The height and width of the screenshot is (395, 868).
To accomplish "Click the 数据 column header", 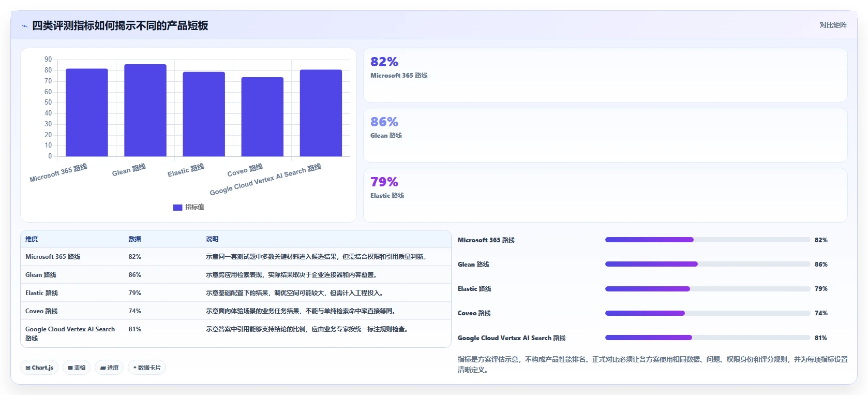I will point(135,239).
